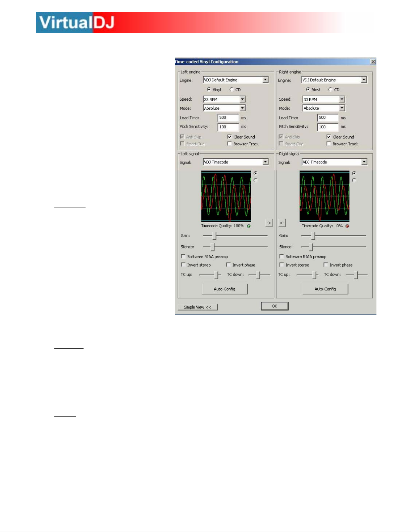This screenshot has height=532, width=411.
Task: Select the lower radio beside right waveform
Action: click(354, 180)
